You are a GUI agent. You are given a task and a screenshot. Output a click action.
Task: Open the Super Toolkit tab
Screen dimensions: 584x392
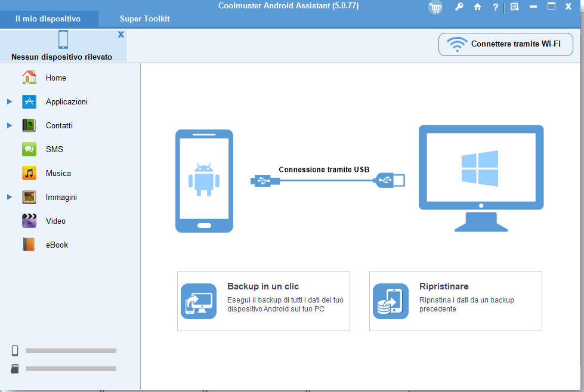[x=144, y=18]
